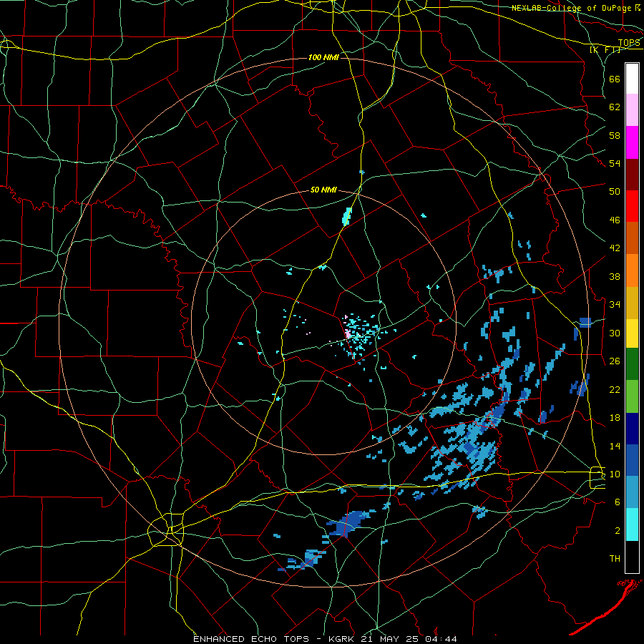This screenshot has width=644, height=644.
Task: Click the large blue echo cluster at the map's bottom center
Action: click(348, 524)
